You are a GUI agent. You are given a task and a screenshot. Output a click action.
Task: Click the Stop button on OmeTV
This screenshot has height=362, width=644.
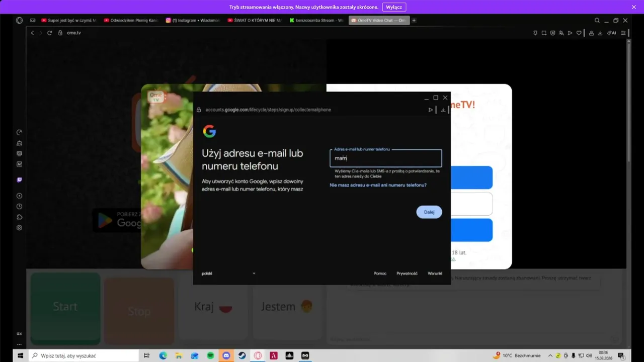(139, 311)
